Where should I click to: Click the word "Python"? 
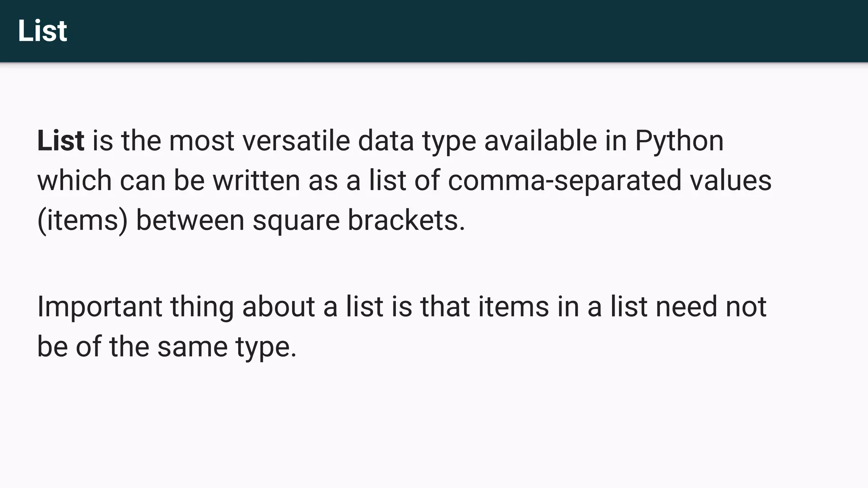click(x=679, y=141)
